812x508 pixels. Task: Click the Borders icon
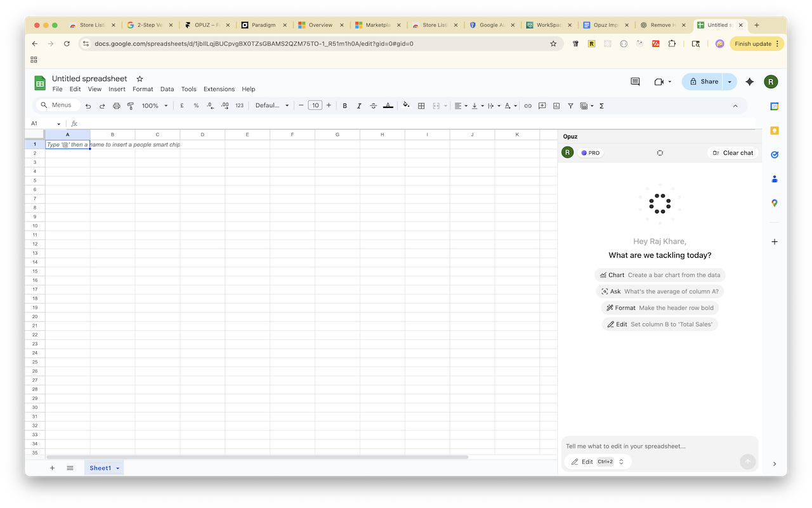[421, 106]
